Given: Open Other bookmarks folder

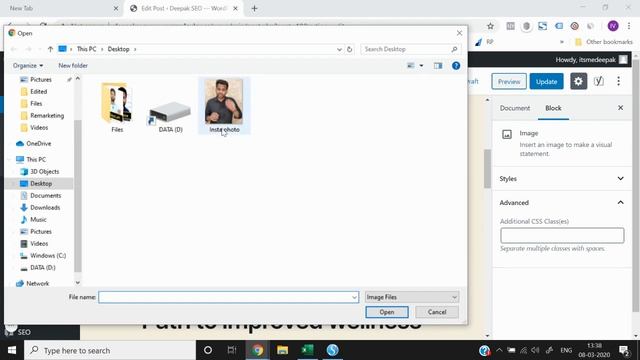Looking at the screenshot, I should pos(603,42).
